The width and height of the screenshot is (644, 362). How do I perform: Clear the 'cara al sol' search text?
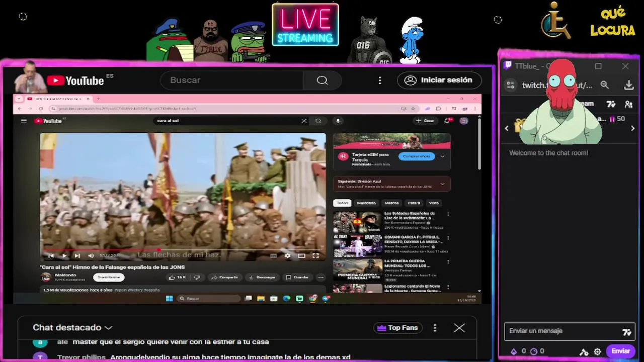pyautogui.click(x=304, y=121)
